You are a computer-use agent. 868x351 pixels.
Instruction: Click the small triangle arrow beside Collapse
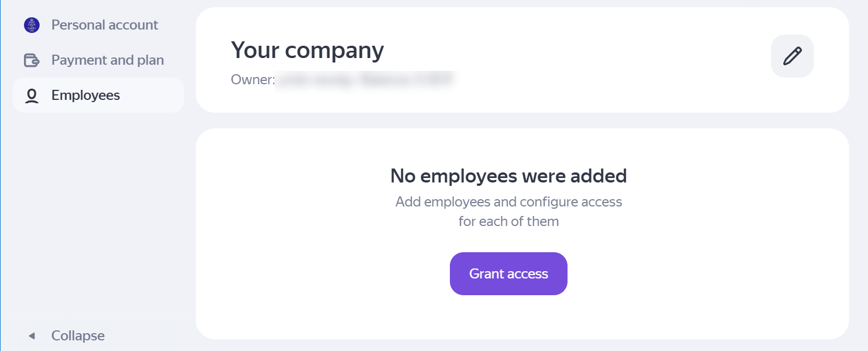coord(32,336)
